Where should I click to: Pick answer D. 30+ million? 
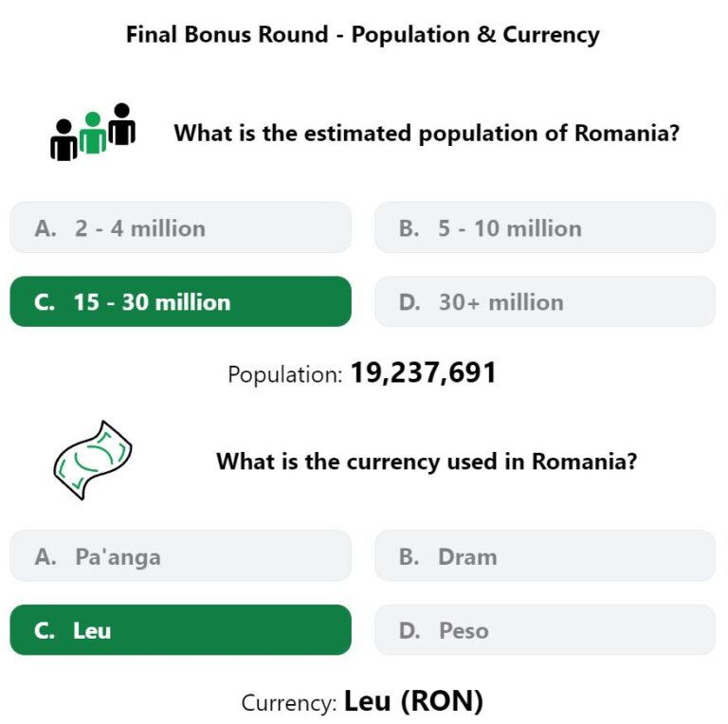(x=545, y=301)
